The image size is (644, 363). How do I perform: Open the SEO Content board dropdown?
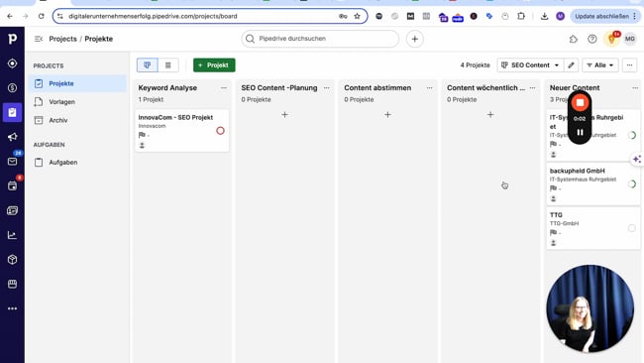coord(530,64)
